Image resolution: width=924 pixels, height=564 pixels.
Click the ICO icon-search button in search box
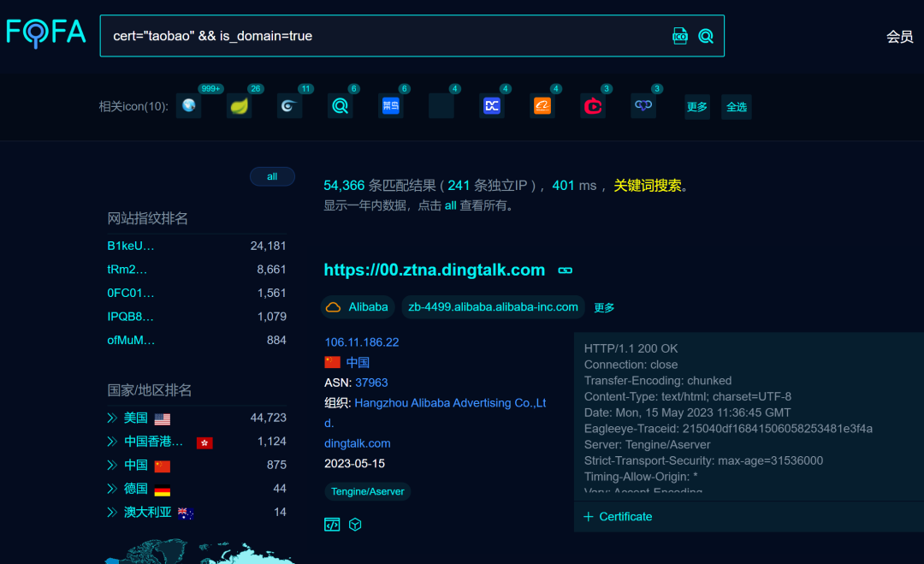pos(680,36)
